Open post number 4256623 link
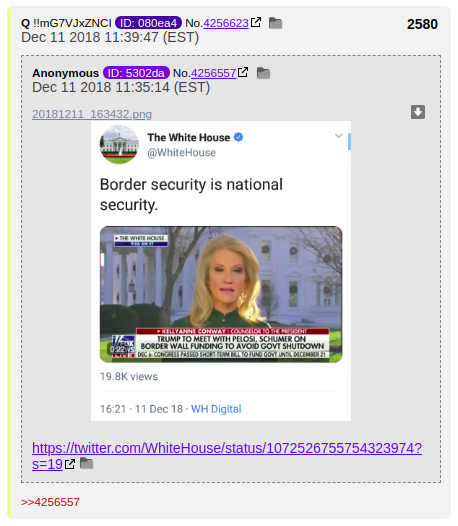 [226, 23]
